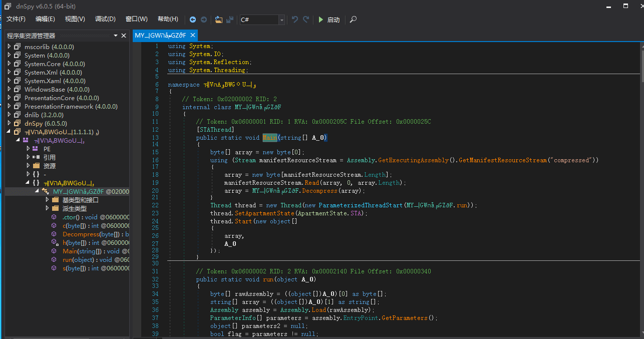
Task: Click the PE node purple icon
Action: click(36, 149)
